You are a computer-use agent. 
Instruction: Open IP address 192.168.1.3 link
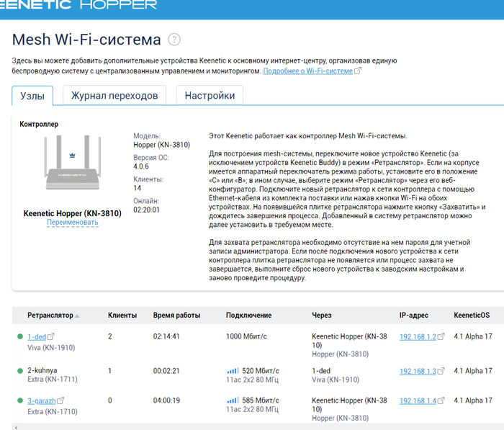tap(418, 371)
